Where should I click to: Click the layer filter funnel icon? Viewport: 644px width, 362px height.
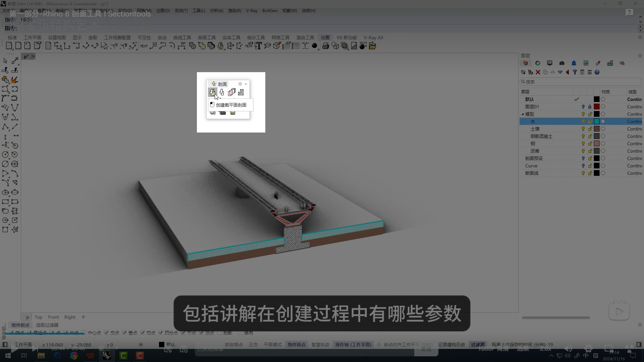(575, 72)
